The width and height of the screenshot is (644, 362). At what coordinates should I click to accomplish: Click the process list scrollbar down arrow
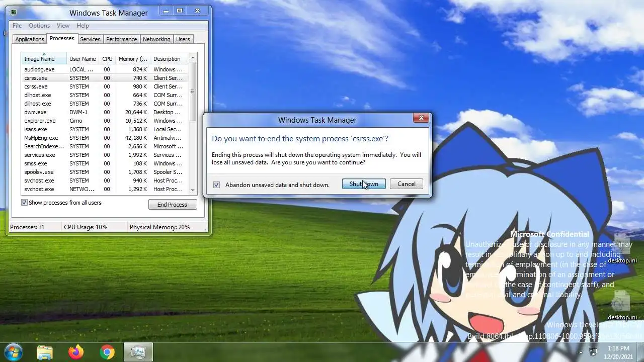(193, 190)
